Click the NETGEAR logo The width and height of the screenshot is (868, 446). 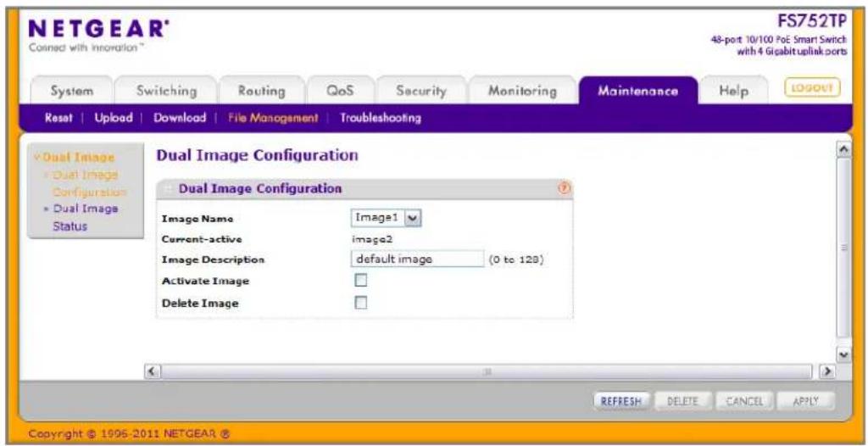point(98,30)
